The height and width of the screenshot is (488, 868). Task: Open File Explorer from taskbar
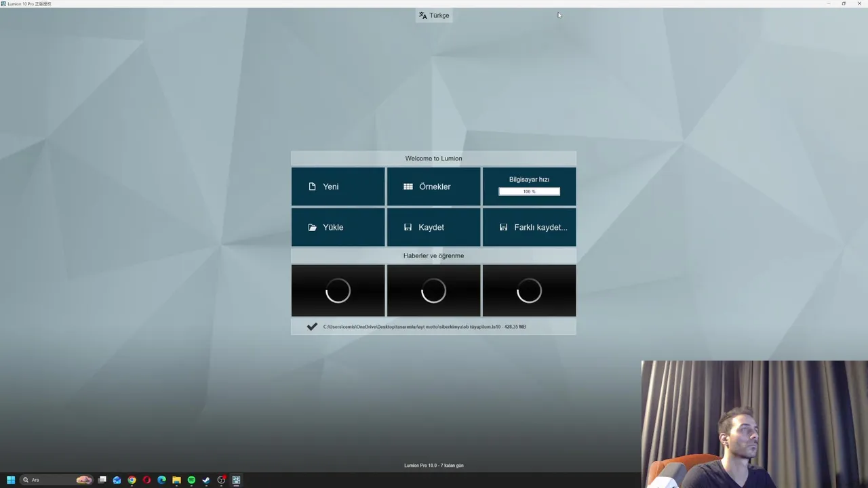(x=176, y=480)
